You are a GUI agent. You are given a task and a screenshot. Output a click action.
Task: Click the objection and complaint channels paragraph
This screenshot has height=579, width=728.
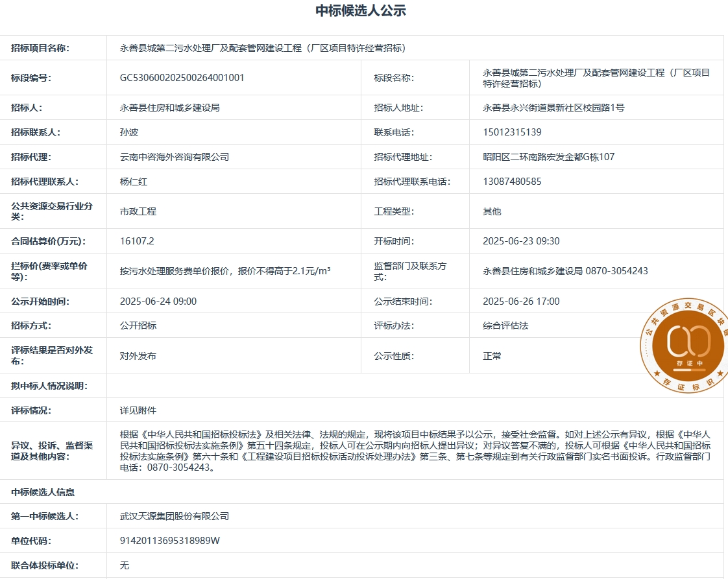click(415, 451)
